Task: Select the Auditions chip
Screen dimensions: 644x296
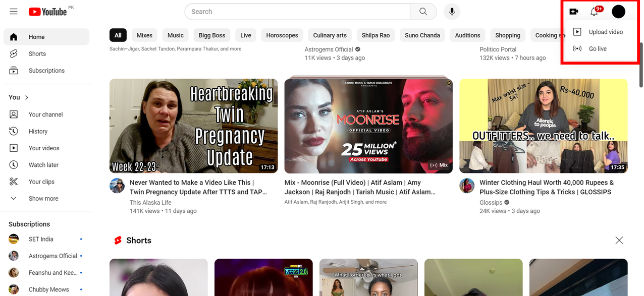Action: tap(467, 35)
